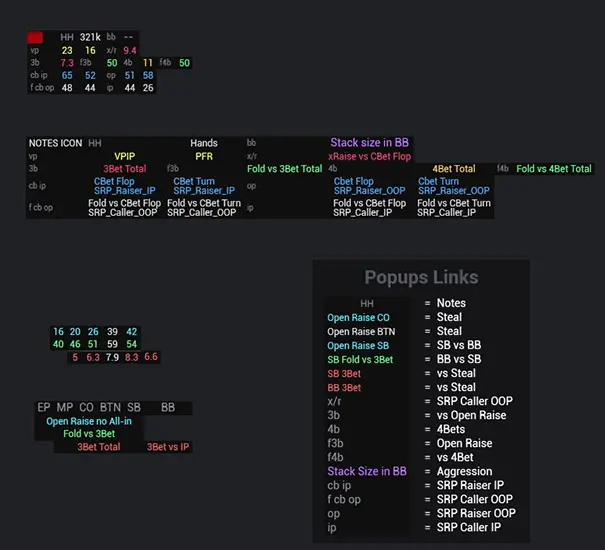Viewport: 605px width, 550px height.
Task: Open the Stack Size in BB popup link
Action: pos(367,471)
